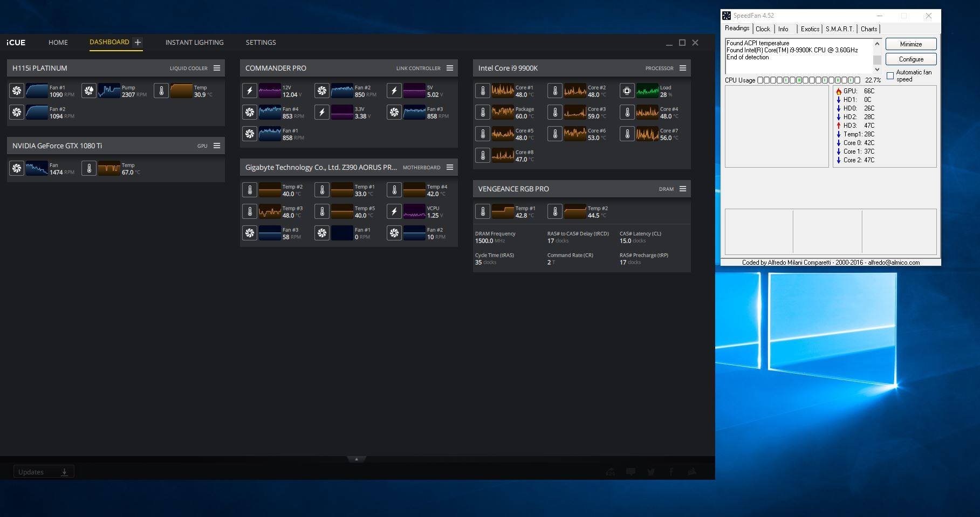Select the GPU: 66C reading in SpeedFan
This screenshot has height=517, width=980.
(855, 91)
